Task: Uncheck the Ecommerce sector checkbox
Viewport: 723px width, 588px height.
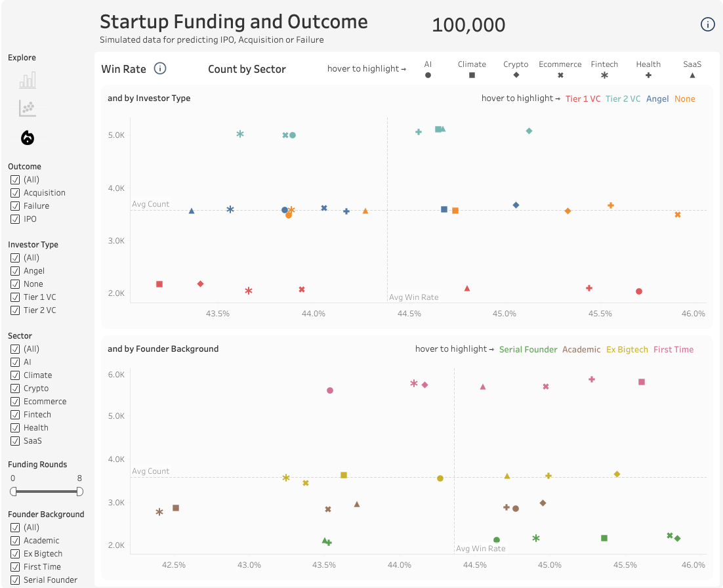Action: click(15, 402)
